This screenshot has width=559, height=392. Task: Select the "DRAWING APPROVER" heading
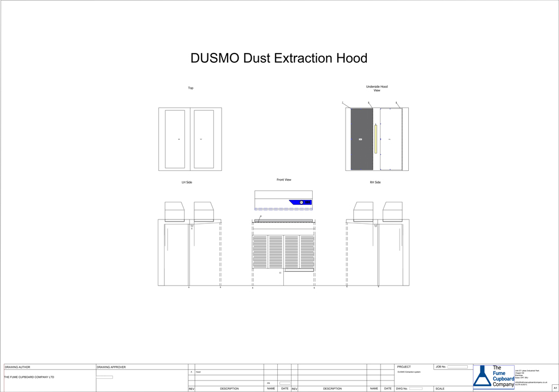click(x=111, y=367)
